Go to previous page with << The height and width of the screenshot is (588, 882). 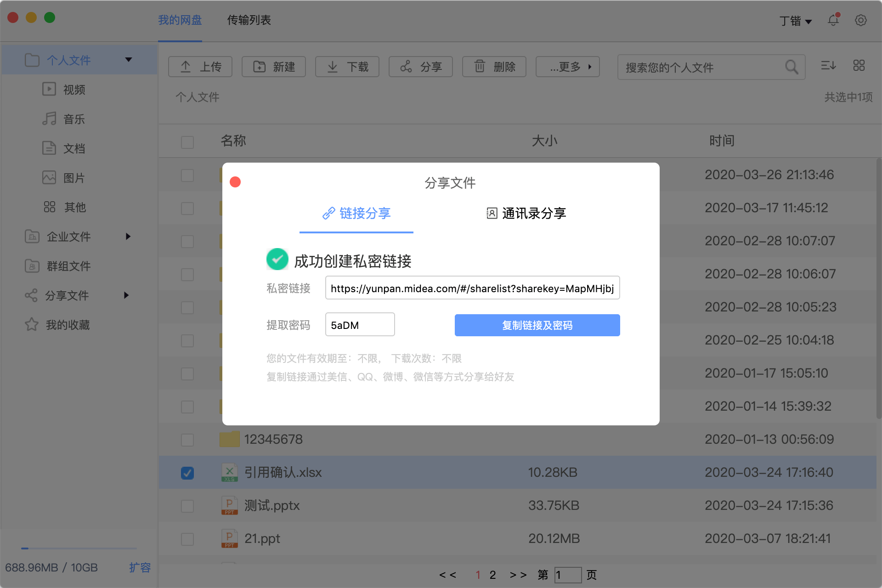point(447,575)
